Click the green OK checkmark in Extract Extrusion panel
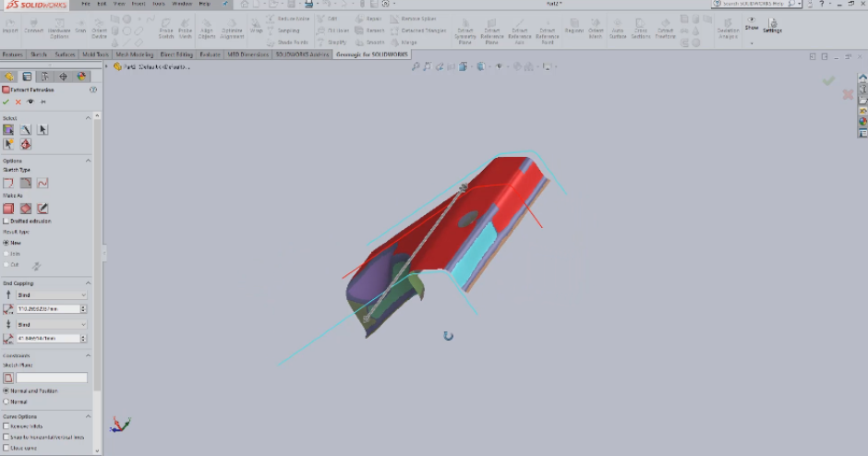 point(6,102)
